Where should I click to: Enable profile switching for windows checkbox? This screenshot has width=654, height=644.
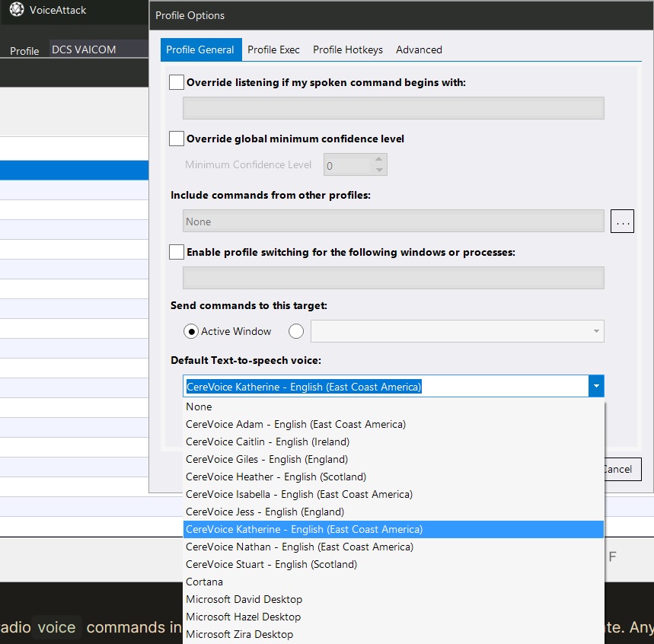pyautogui.click(x=177, y=252)
